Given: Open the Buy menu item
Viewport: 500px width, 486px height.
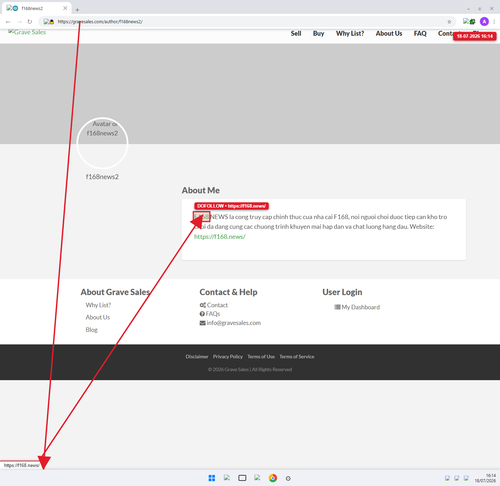Looking at the screenshot, I should pyautogui.click(x=318, y=34).
